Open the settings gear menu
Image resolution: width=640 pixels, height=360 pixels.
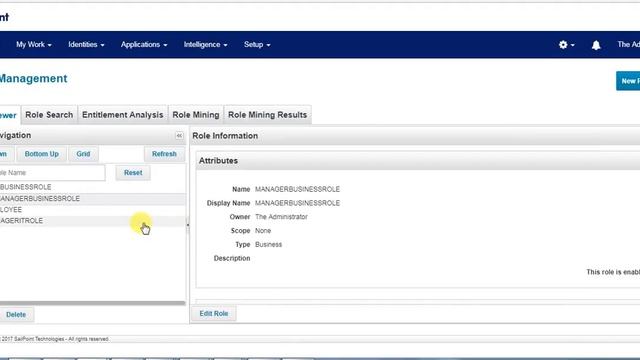tap(566, 44)
